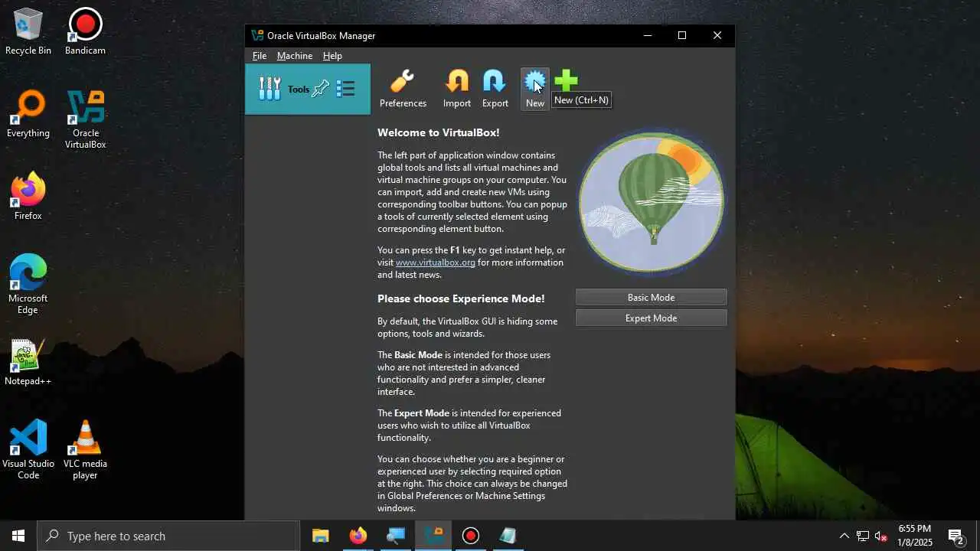Click the hot air balloon illustration
Screen dimensions: 980x551
coord(651,202)
